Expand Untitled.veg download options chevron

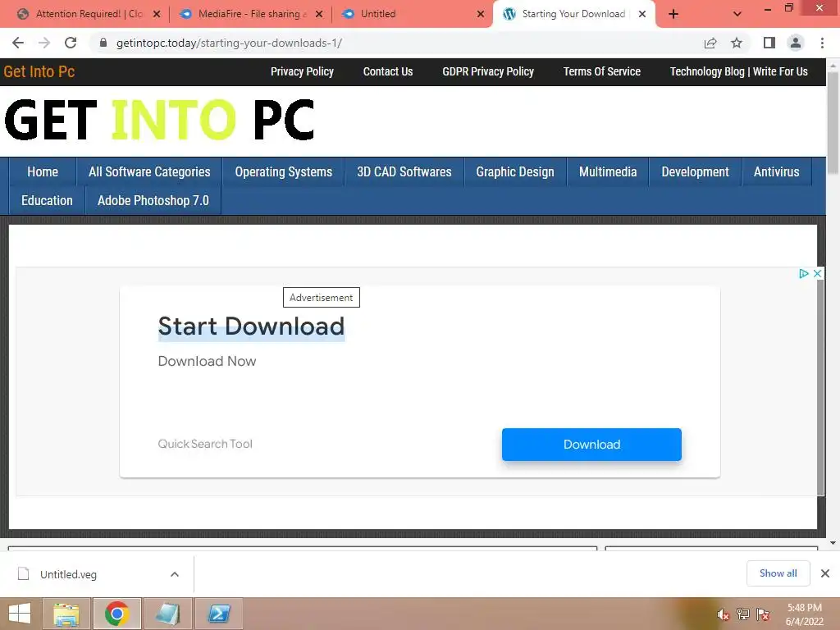[x=175, y=574]
